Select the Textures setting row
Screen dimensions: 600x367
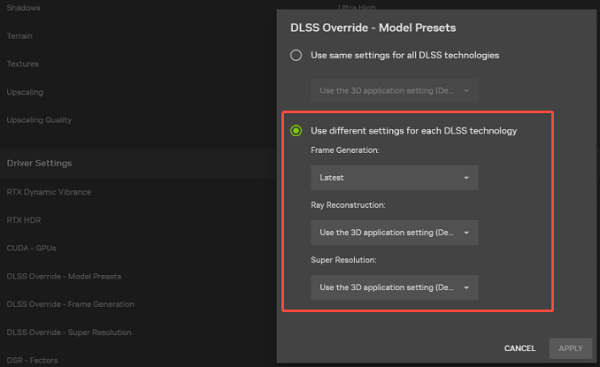point(138,64)
